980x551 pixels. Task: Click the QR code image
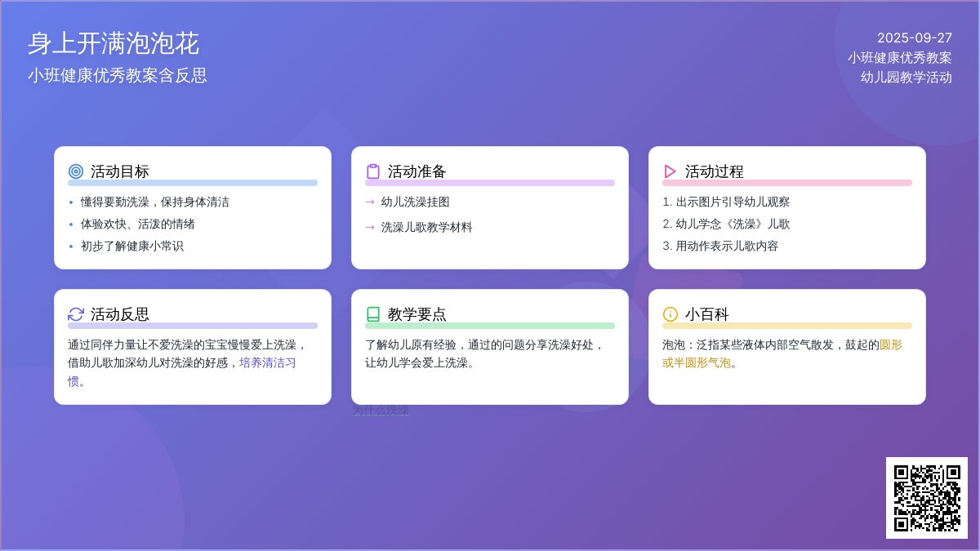tap(926, 498)
